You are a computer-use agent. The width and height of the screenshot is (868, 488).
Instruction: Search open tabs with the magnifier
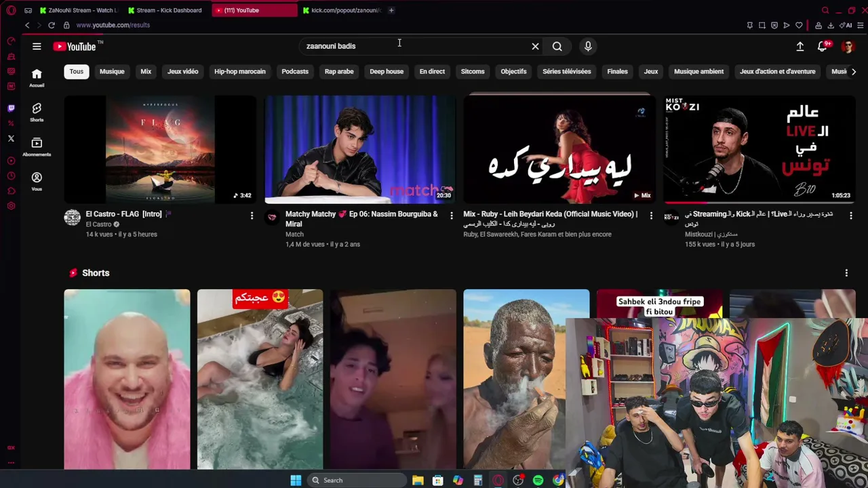click(825, 10)
